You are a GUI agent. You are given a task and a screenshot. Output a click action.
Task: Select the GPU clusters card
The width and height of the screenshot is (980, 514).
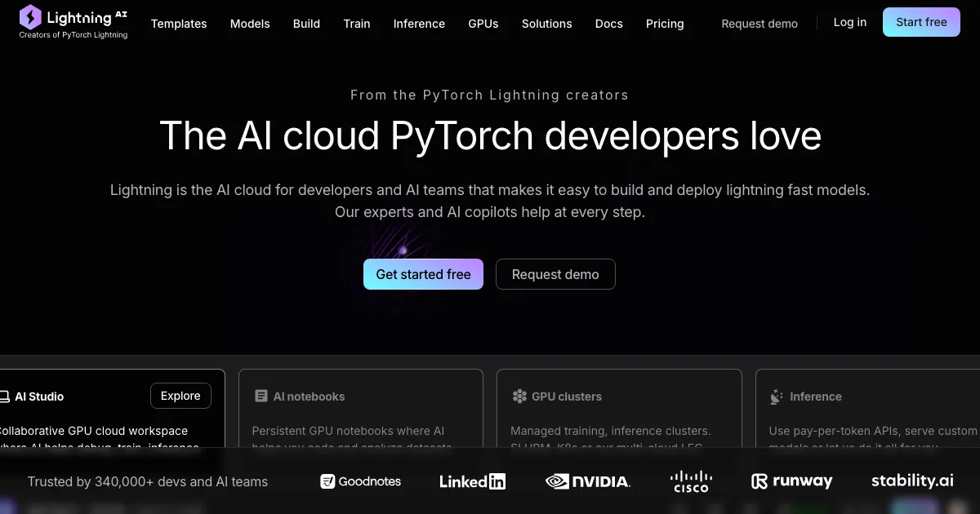click(x=619, y=408)
